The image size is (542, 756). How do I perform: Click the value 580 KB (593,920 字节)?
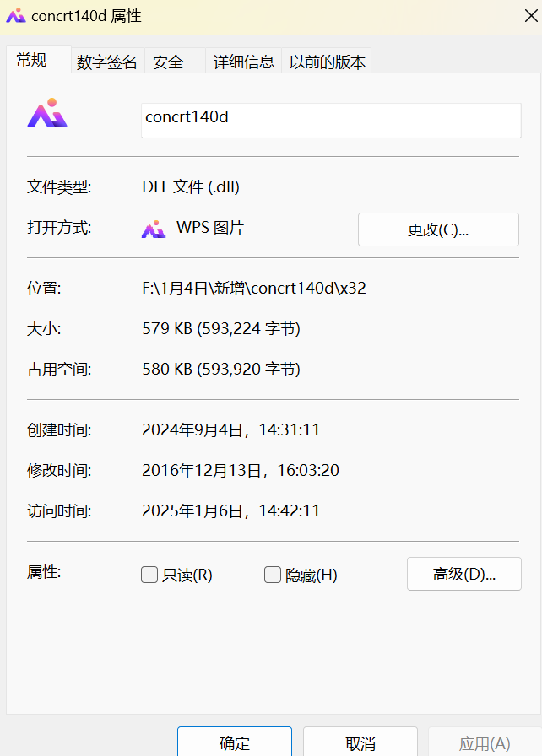[221, 370]
